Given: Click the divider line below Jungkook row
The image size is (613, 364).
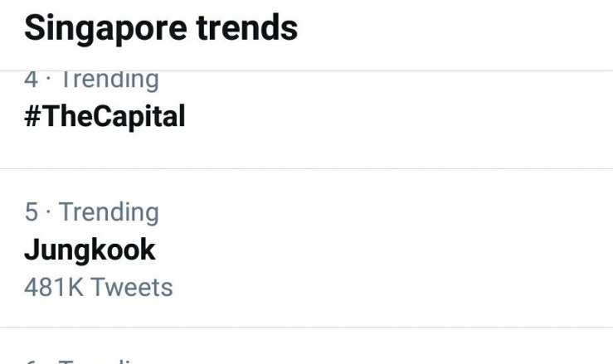Looking at the screenshot, I should coord(306,327).
